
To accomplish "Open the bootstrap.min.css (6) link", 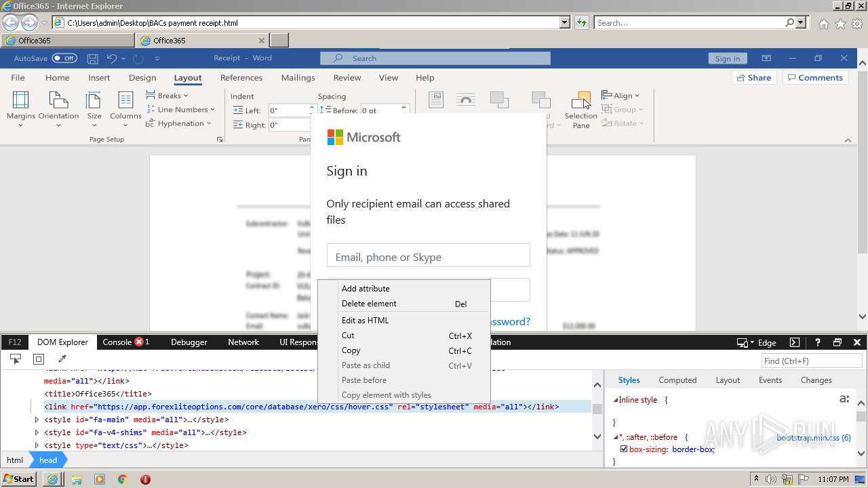I will pos(814,438).
